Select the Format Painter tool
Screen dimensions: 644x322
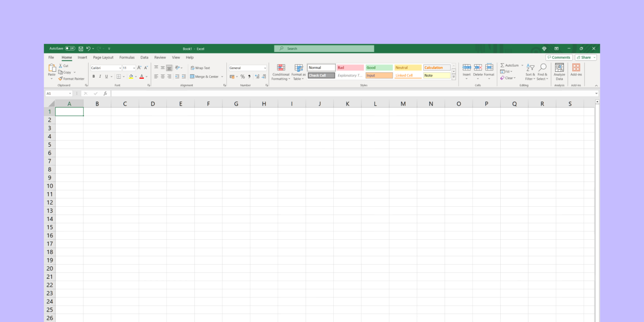coord(71,78)
